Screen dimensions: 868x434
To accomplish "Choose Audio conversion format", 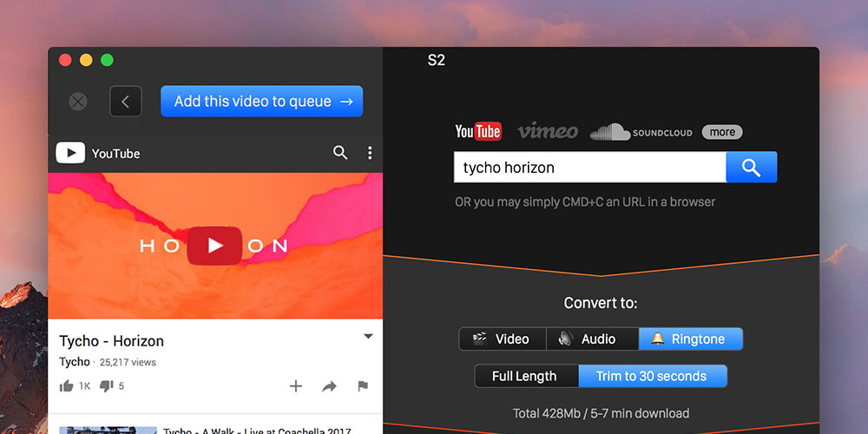I will click(592, 339).
